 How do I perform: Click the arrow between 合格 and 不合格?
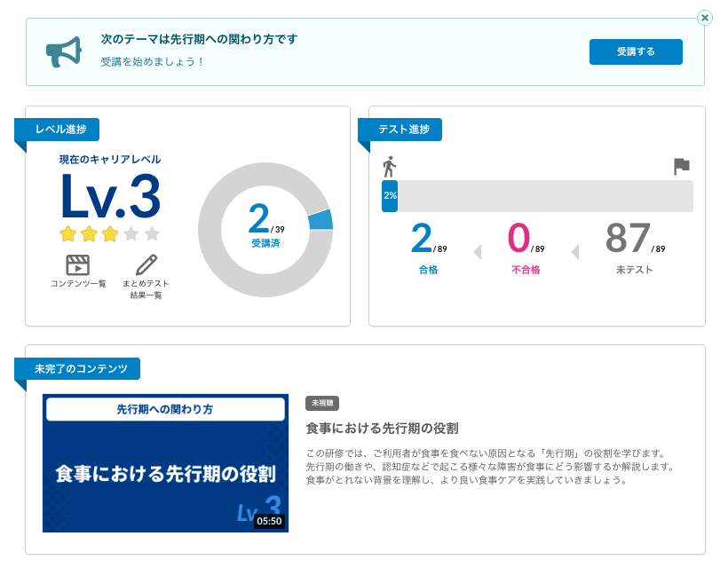[478, 252]
